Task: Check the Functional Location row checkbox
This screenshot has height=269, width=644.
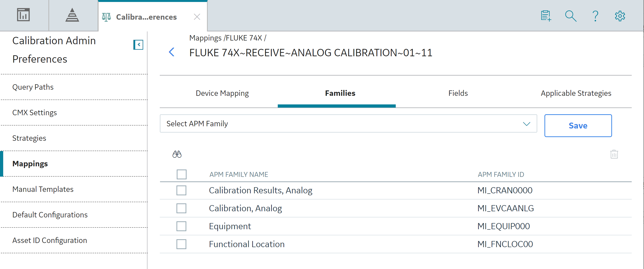Action: tap(181, 244)
